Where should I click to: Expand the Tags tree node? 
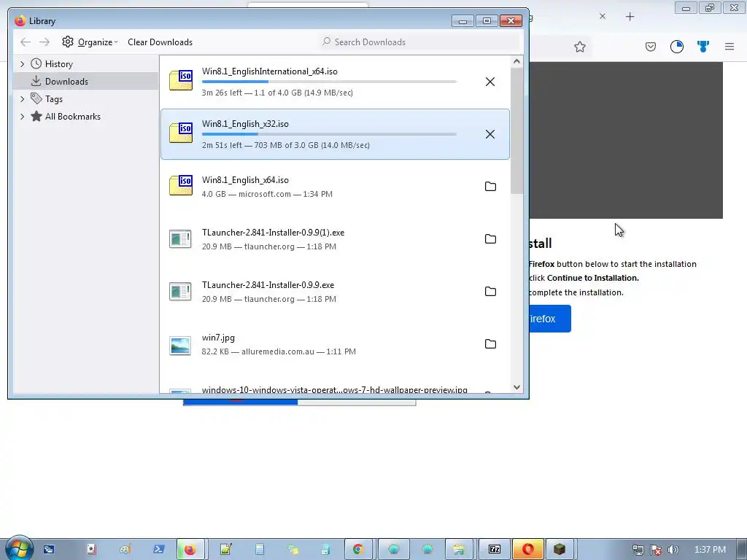pyautogui.click(x=22, y=99)
